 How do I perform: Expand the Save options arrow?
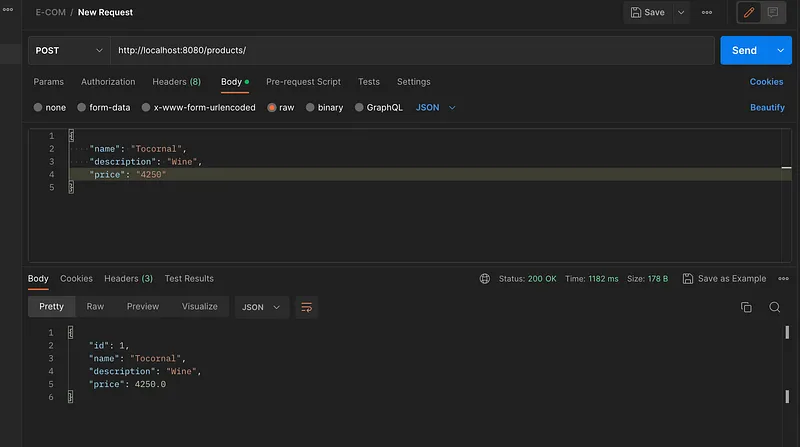[681, 12]
